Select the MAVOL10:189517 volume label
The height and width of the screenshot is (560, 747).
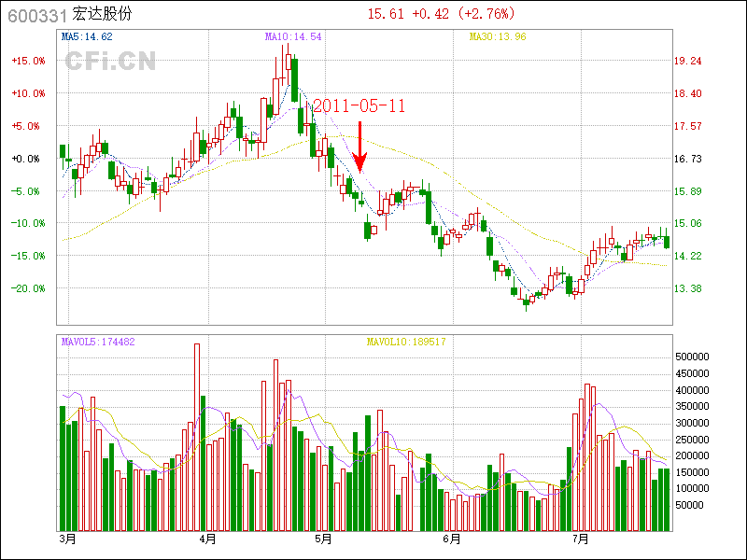406,342
